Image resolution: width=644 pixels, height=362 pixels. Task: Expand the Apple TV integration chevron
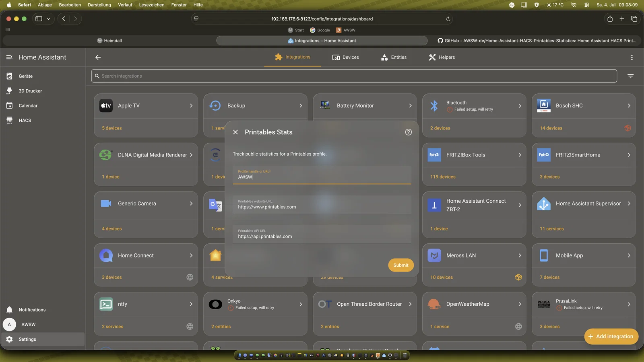(x=191, y=106)
